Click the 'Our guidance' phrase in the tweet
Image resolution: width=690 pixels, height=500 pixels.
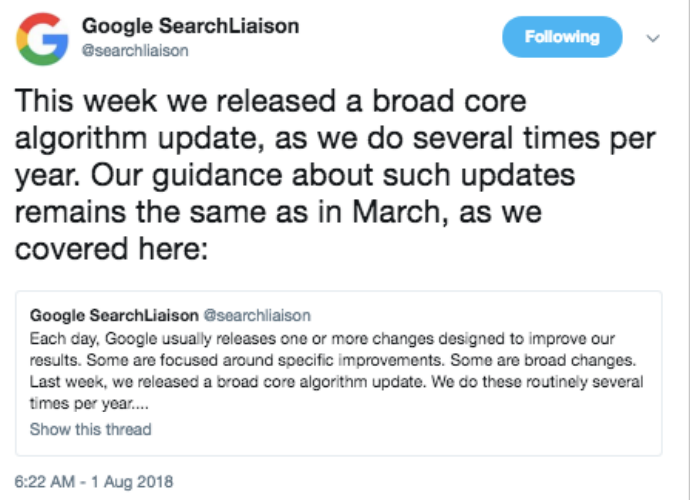click(186, 176)
